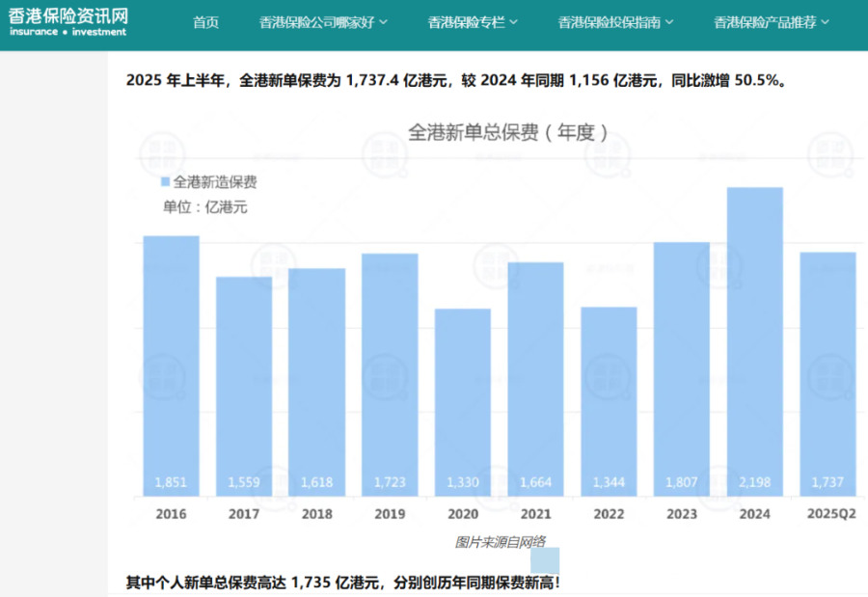
Task: Click the 香港保险资讯网 site logo
Action: pos(68,20)
